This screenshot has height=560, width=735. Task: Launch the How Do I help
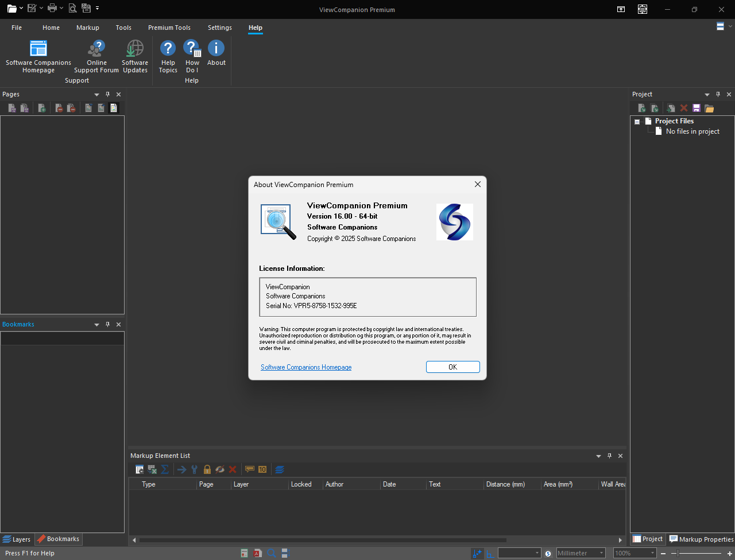click(x=192, y=57)
